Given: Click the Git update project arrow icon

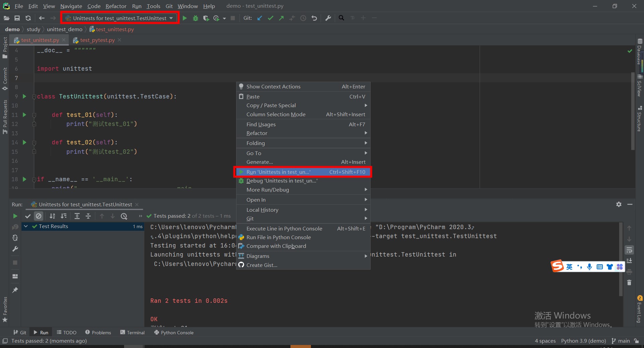Looking at the screenshot, I should click(260, 18).
